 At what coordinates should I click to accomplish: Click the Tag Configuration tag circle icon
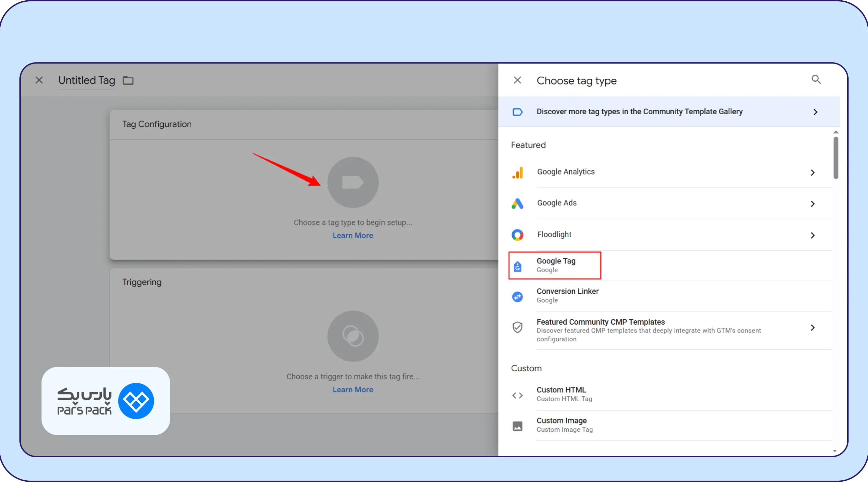[x=353, y=182]
